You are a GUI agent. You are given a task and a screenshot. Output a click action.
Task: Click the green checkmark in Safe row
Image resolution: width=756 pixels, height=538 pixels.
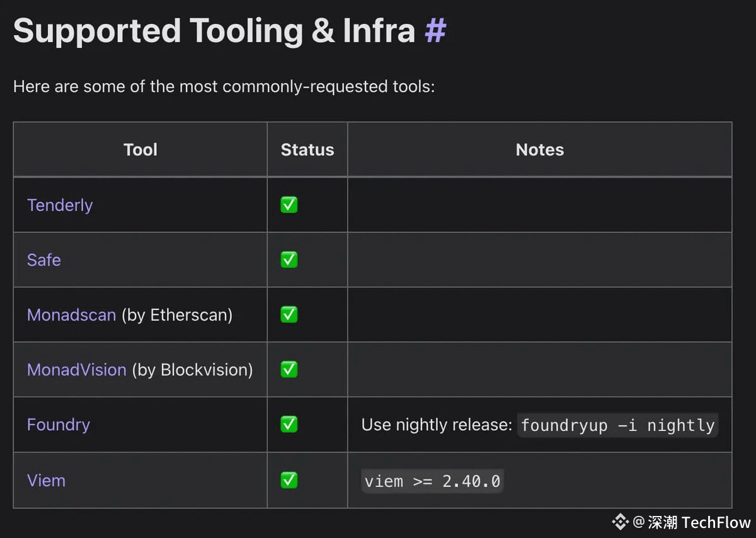(289, 260)
